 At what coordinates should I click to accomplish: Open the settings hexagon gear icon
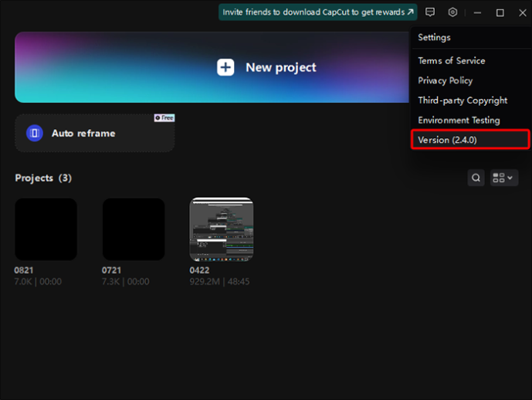point(452,12)
